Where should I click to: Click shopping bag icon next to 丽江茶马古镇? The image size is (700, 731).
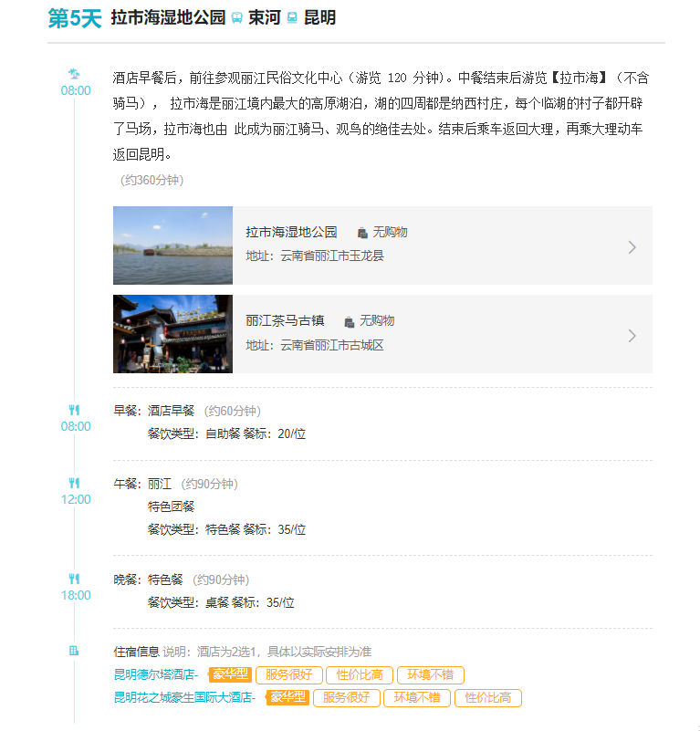click(x=350, y=321)
